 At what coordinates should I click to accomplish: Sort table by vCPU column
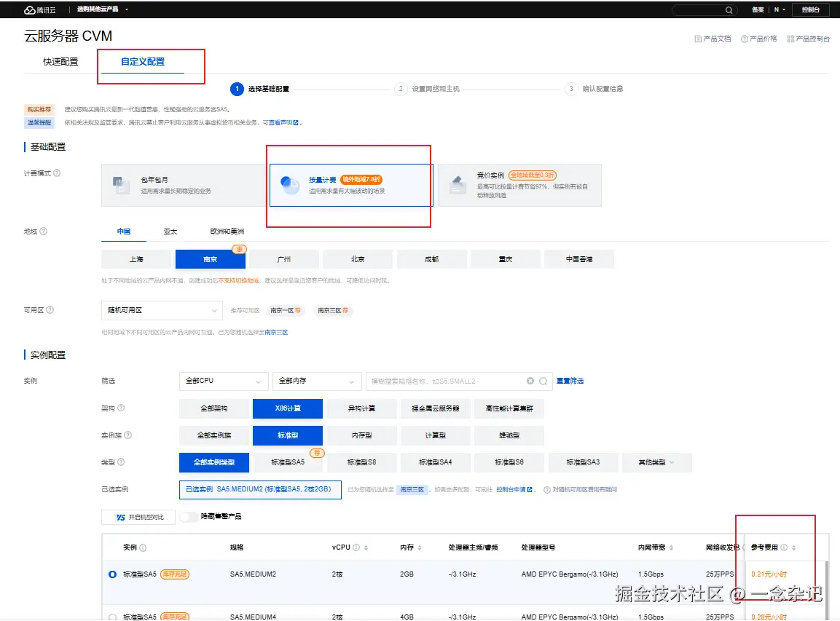coord(366,547)
